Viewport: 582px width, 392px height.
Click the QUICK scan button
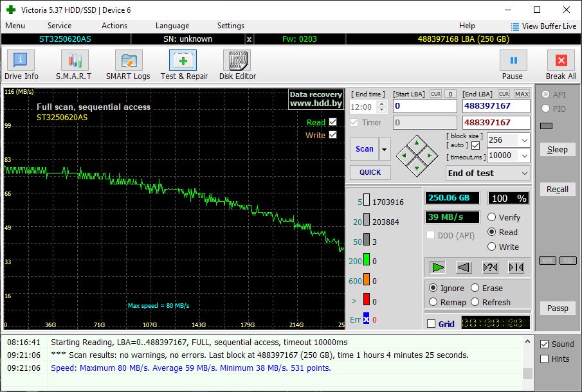(x=370, y=172)
